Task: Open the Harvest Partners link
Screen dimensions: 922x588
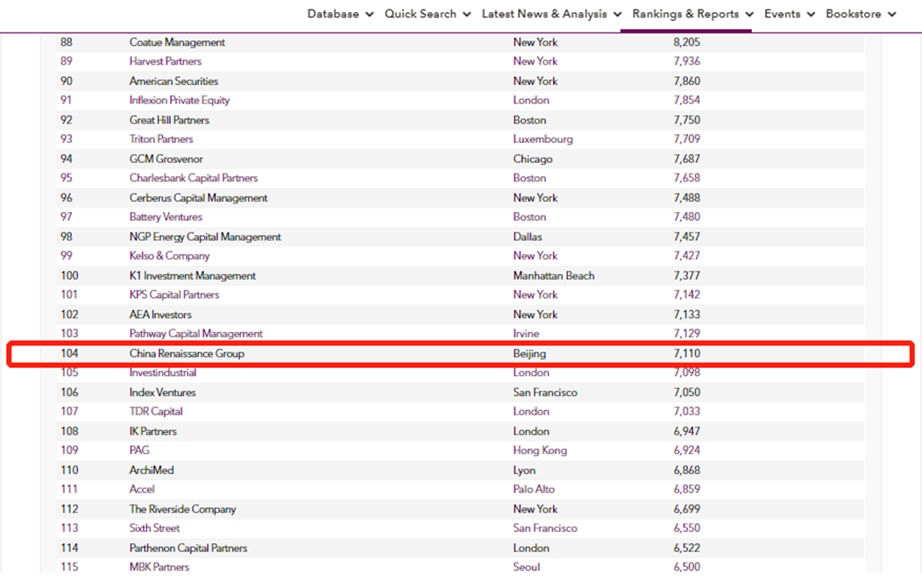Action: (x=165, y=61)
